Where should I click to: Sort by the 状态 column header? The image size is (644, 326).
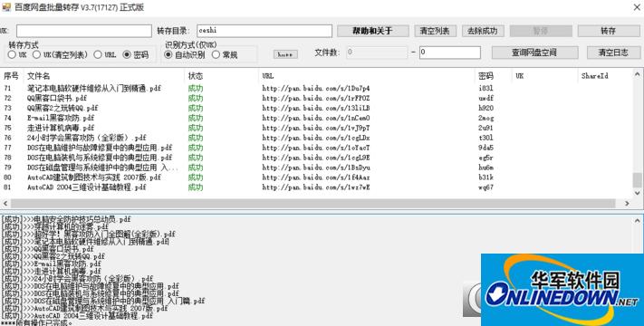(x=196, y=76)
